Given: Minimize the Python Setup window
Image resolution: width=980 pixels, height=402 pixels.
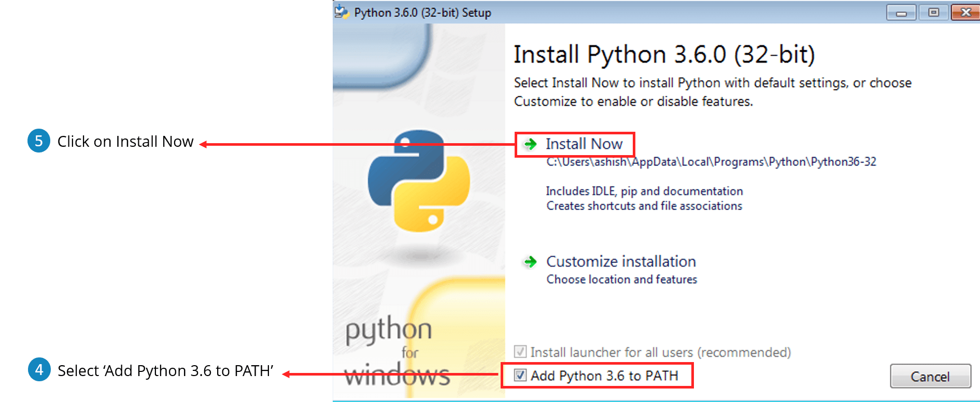Looking at the screenshot, I should (x=901, y=12).
